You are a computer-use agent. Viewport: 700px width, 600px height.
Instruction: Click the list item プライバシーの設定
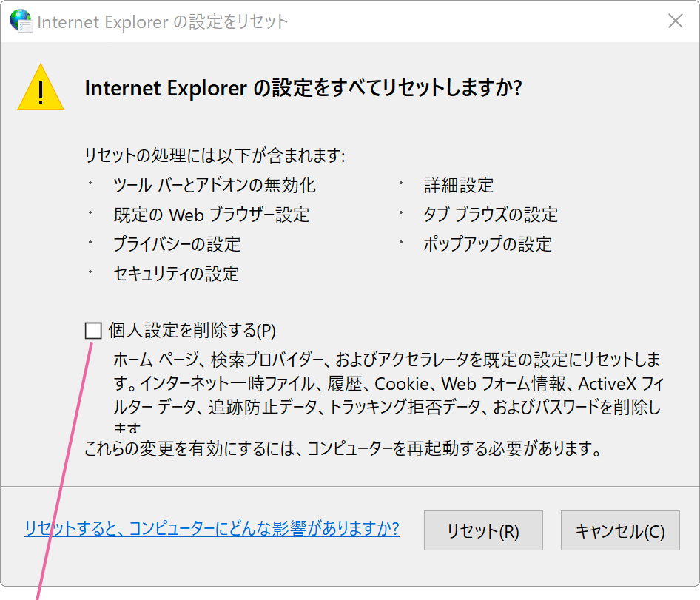point(178,244)
